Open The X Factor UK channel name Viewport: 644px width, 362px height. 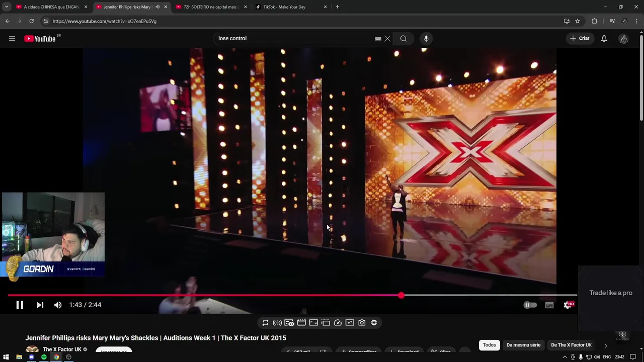coord(62,349)
